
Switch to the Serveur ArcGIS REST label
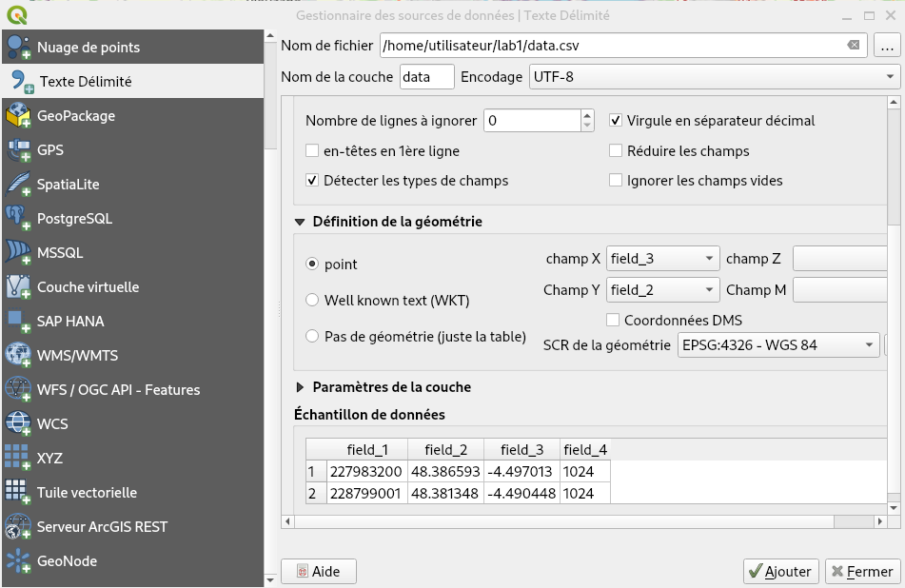point(102,527)
